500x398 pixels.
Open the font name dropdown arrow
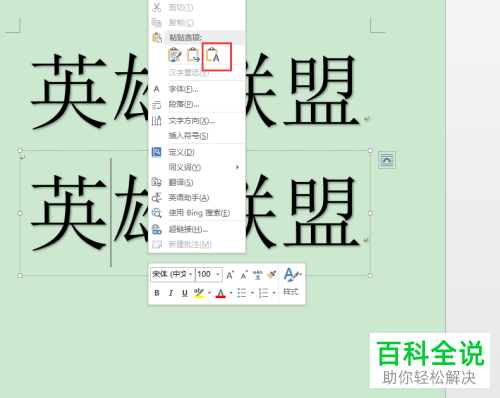click(191, 274)
